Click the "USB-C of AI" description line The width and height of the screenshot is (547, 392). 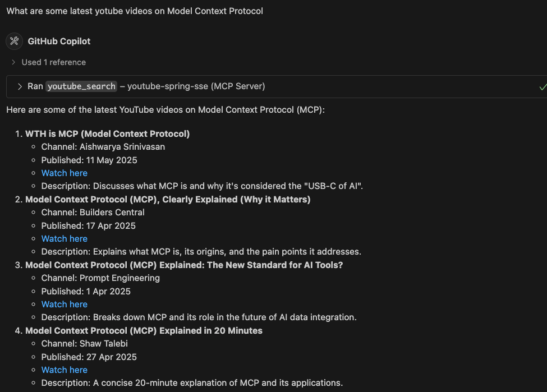click(x=202, y=186)
